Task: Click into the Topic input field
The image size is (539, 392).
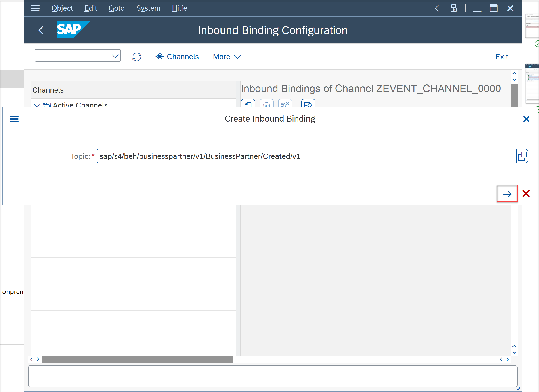Action: tap(307, 156)
